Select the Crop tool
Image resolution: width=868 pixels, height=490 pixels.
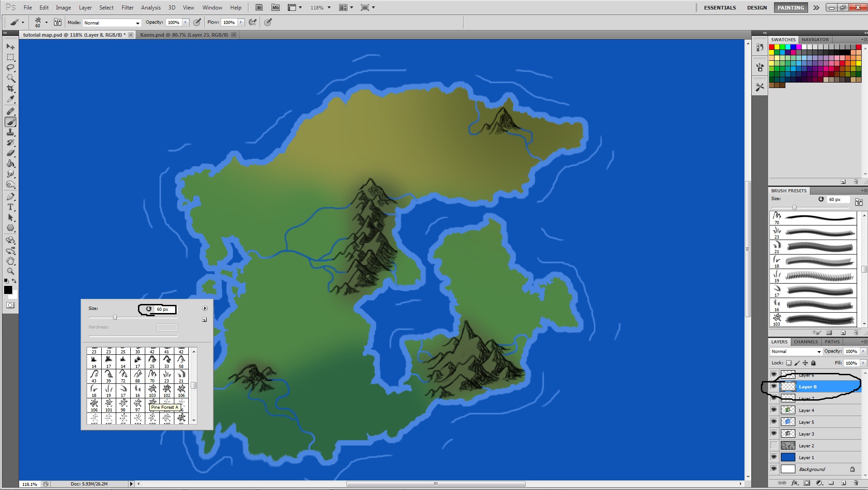10,88
